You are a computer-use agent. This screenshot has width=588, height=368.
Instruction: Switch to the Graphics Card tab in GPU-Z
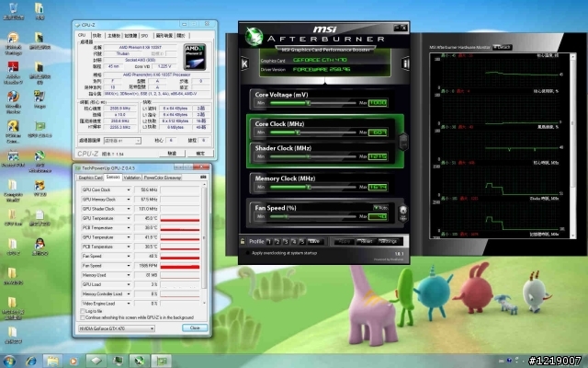pyautogui.click(x=90, y=178)
